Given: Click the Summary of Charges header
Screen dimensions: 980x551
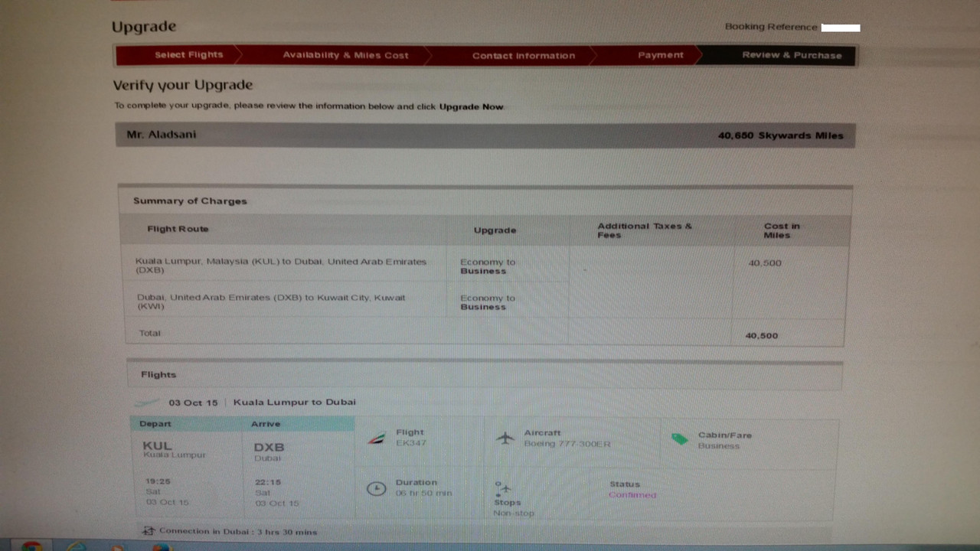Looking at the screenshot, I should click(190, 201).
